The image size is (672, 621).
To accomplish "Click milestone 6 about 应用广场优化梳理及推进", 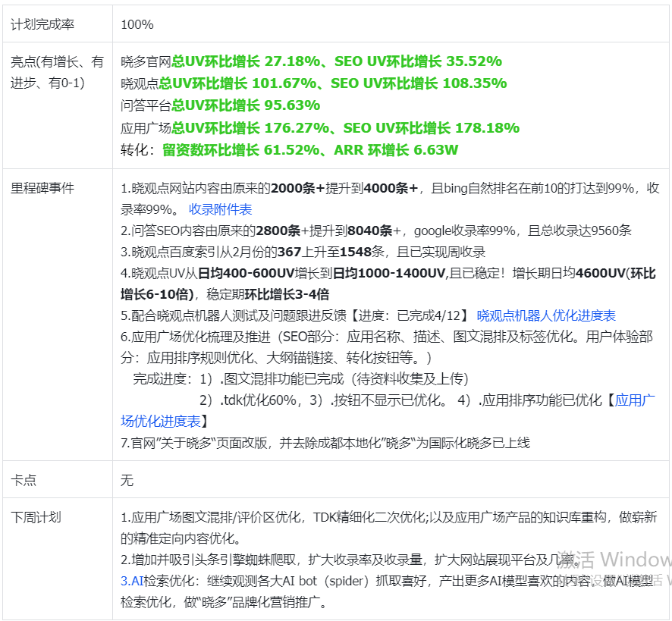I will (387, 347).
